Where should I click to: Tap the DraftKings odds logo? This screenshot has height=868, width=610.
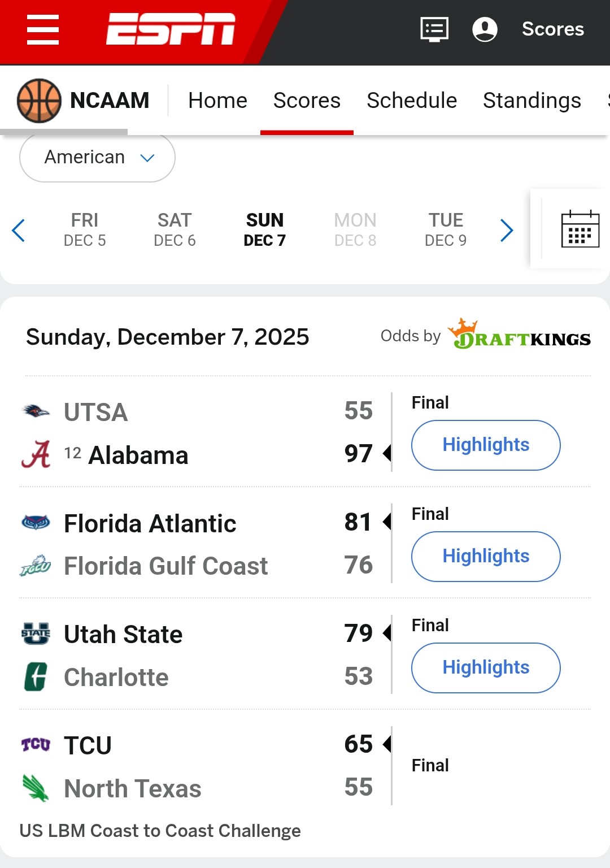tap(519, 336)
